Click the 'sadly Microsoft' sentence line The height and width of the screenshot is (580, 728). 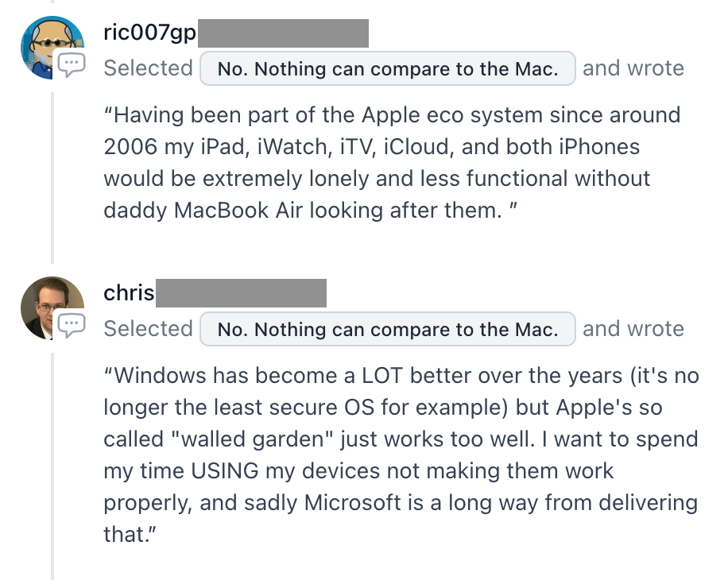401,503
